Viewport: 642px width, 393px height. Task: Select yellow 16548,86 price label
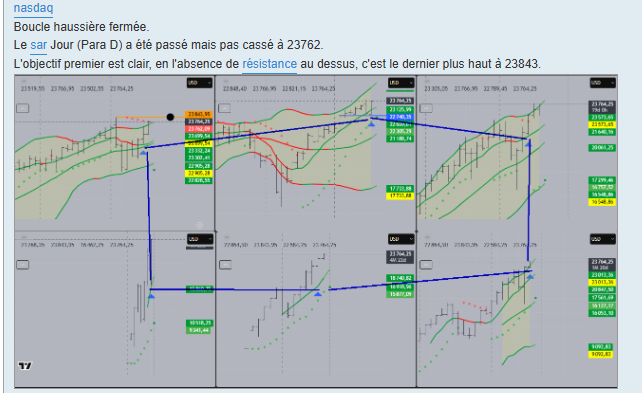(602, 202)
